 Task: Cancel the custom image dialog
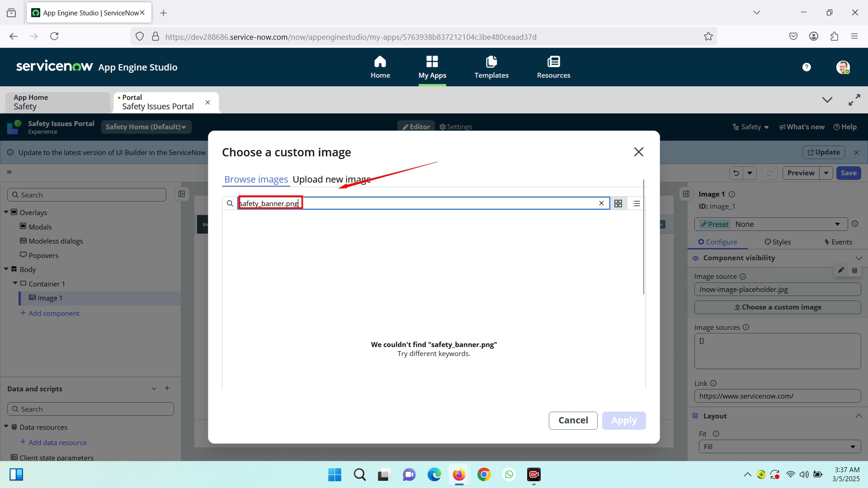pyautogui.click(x=573, y=420)
